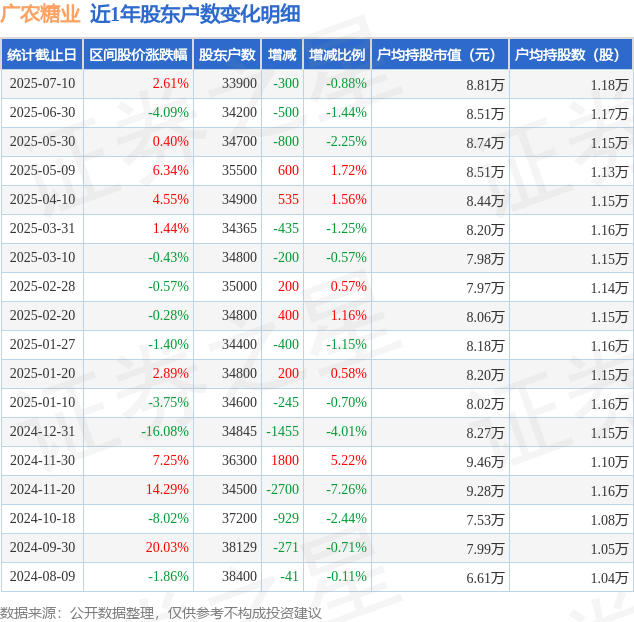Click the date cell 2024-09-30
The image size is (634, 622).
(x=42, y=547)
